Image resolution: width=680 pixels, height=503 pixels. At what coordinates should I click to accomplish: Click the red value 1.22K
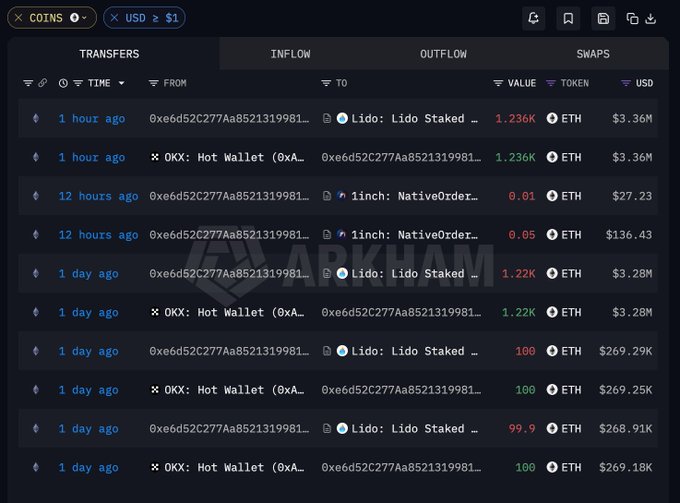518,274
